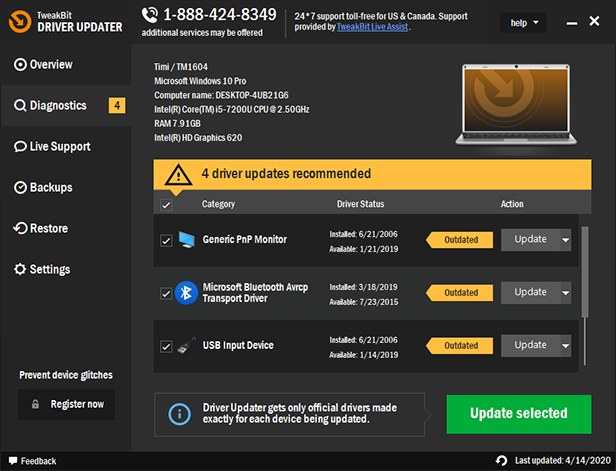Uncheck the USB Input Device checkbox
The image size is (616, 471).
tap(166, 346)
